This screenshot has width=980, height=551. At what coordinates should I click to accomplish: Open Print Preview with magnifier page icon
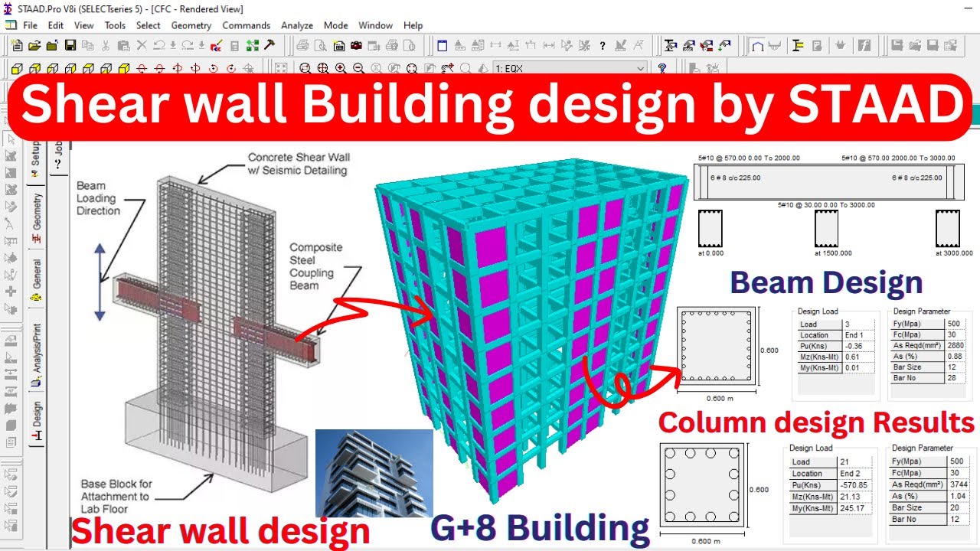[x=320, y=46]
